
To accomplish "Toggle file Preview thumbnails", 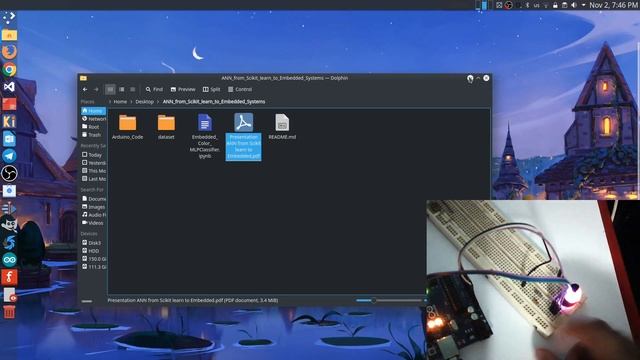I will 183,89.
